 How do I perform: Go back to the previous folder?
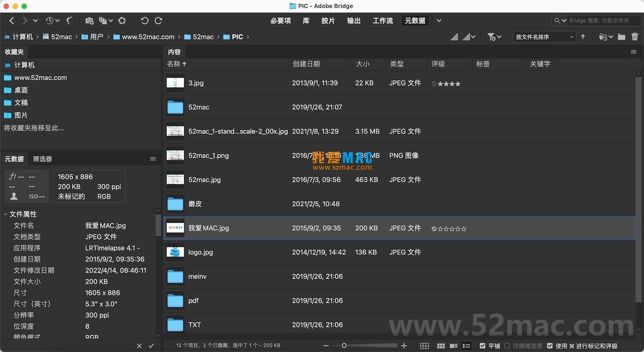point(12,21)
